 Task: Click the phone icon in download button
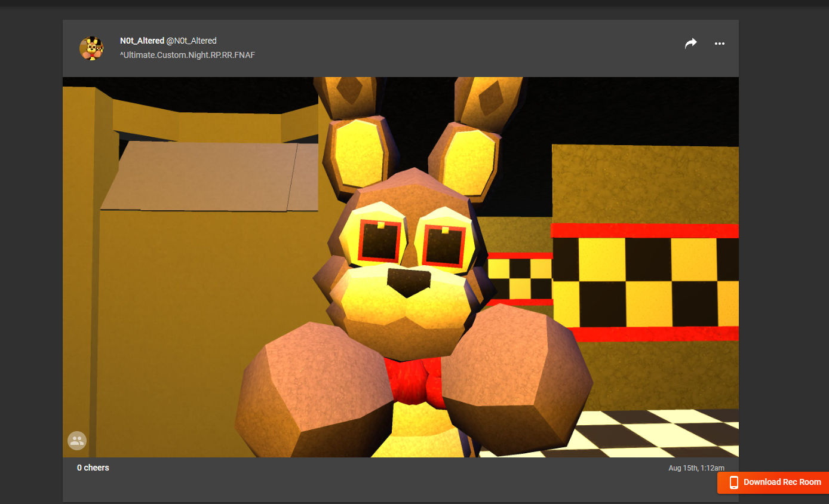[x=734, y=483]
